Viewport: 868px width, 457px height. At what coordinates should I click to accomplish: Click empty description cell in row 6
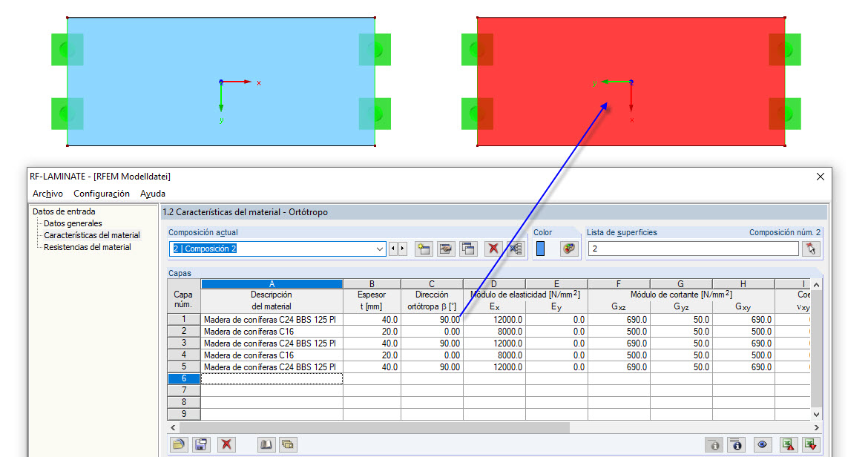272,379
